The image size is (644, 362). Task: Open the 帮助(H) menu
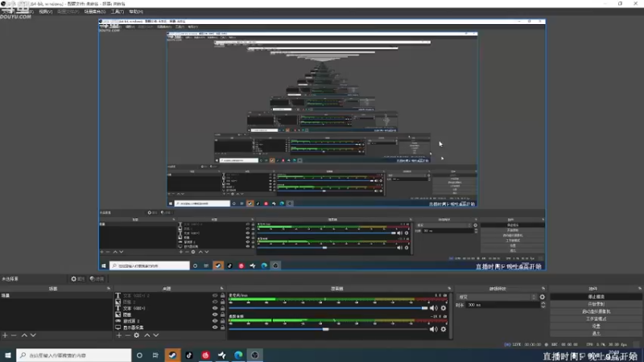click(x=136, y=11)
